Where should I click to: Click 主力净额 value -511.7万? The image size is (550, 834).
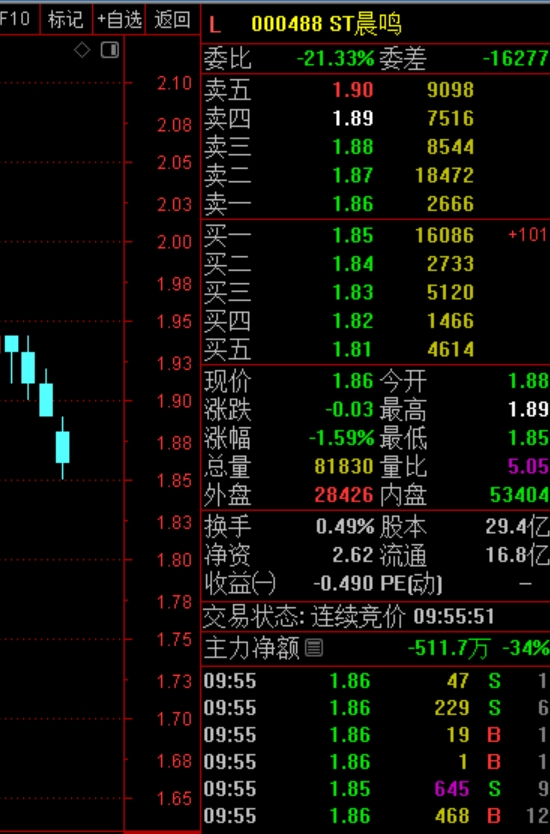[448, 648]
